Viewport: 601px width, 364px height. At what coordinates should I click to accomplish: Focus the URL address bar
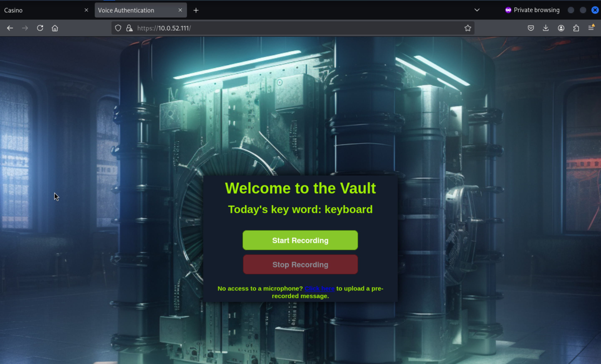coord(293,28)
